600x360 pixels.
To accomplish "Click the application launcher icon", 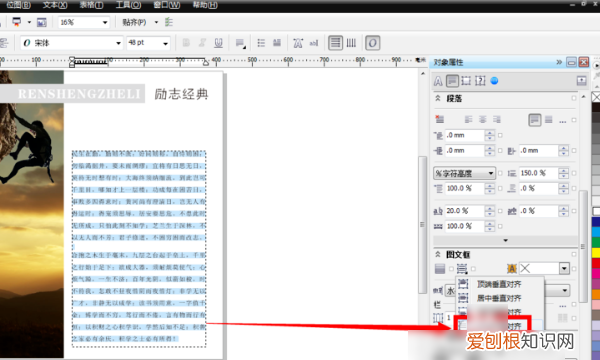I will 17,22.
